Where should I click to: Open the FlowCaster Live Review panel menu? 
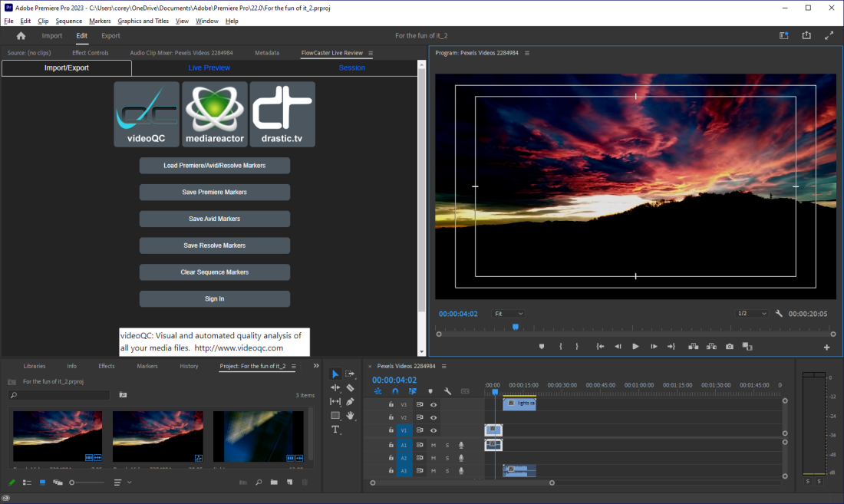[371, 53]
